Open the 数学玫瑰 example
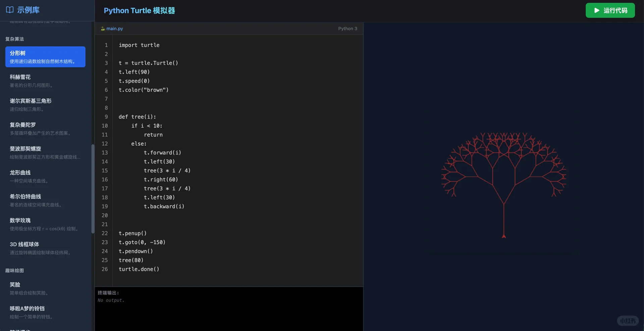The height and width of the screenshot is (331, 644). tap(45, 224)
